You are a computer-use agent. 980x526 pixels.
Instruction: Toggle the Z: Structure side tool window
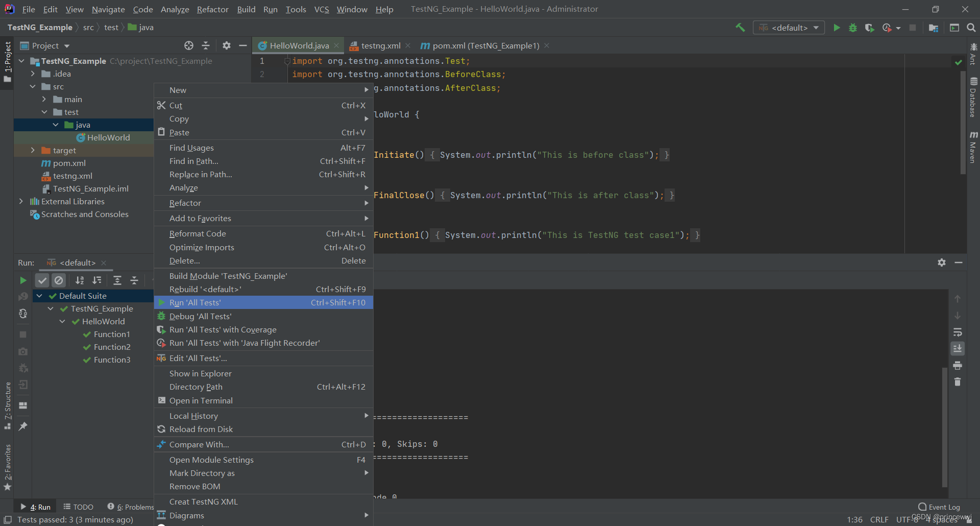tap(7, 405)
